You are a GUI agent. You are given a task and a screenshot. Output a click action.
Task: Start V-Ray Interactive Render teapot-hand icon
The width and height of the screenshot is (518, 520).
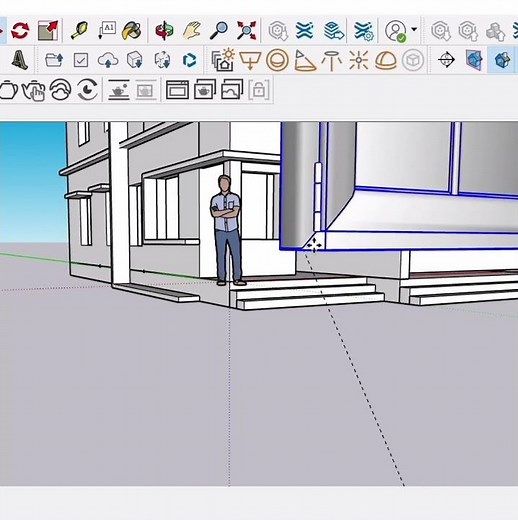coord(33,90)
